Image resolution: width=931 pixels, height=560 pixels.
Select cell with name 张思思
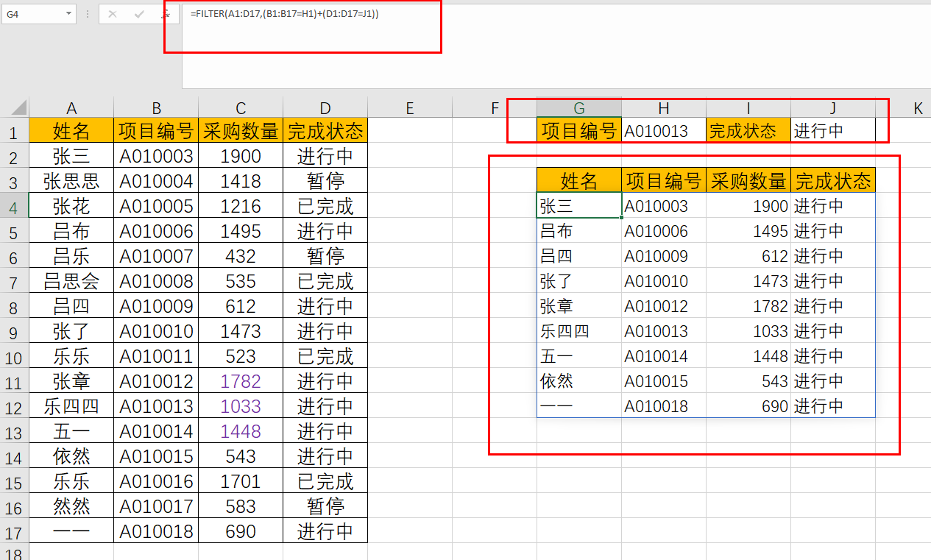(x=71, y=181)
